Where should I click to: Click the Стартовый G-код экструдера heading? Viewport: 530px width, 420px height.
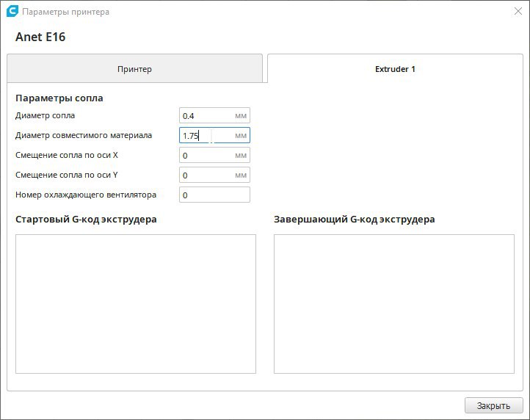click(x=86, y=219)
